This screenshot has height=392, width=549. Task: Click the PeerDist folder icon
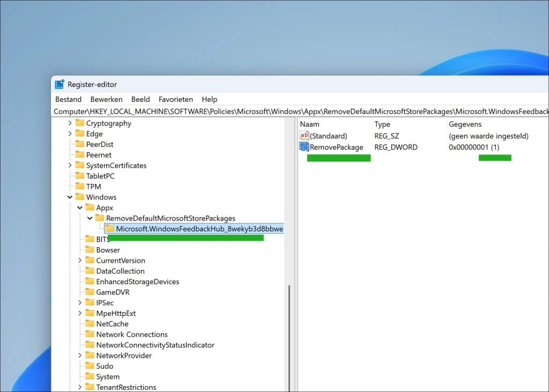coord(80,144)
